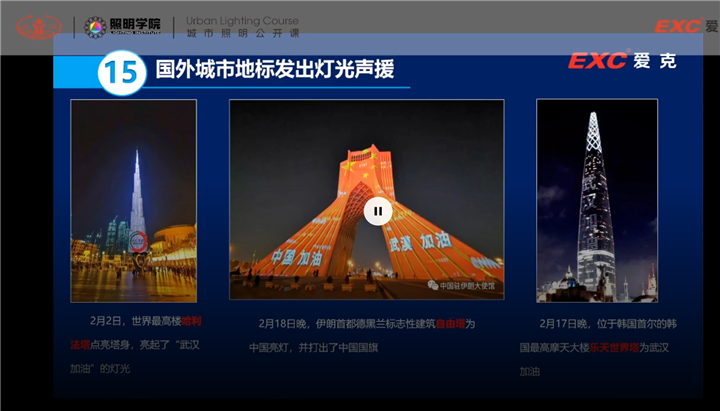This screenshot has width=720, height=411.
Task: Click the EXC logo in the top-right corner
Action: [686, 26]
